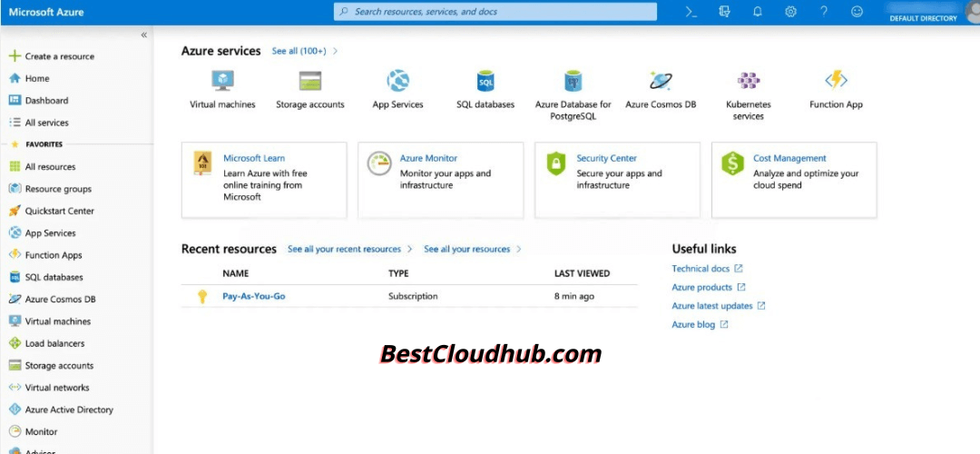Click the Cost Management dollar icon

[732, 163]
